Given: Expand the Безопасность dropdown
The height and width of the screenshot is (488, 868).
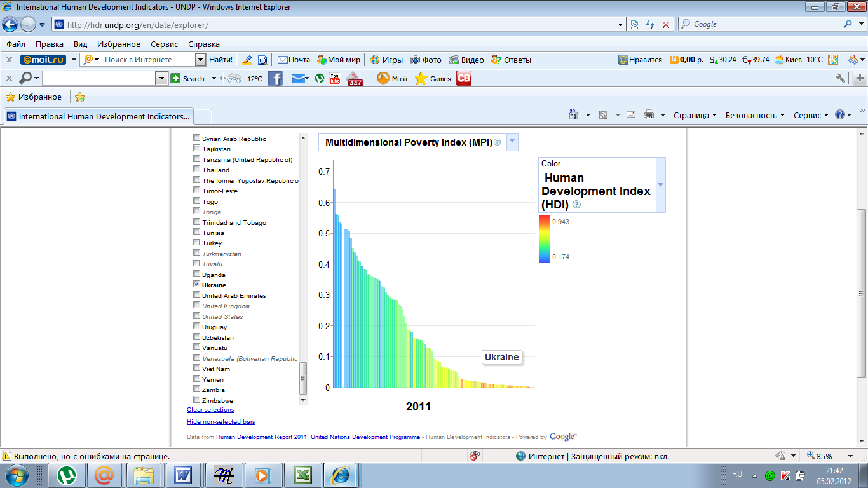Looking at the screenshot, I should pyautogui.click(x=755, y=115).
